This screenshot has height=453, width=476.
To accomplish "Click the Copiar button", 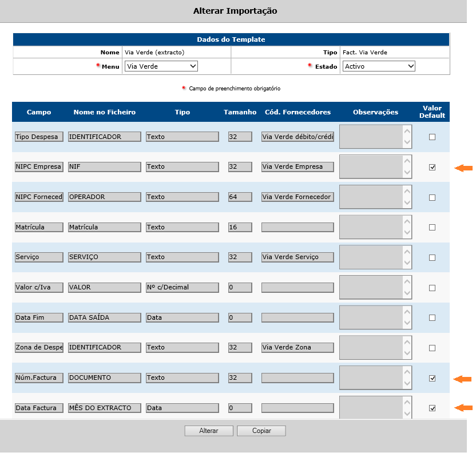I will pyautogui.click(x=261, y=431).
